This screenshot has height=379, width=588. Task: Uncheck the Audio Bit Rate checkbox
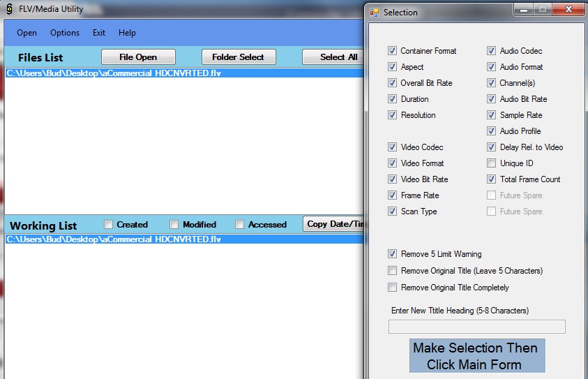coord(491,99)
